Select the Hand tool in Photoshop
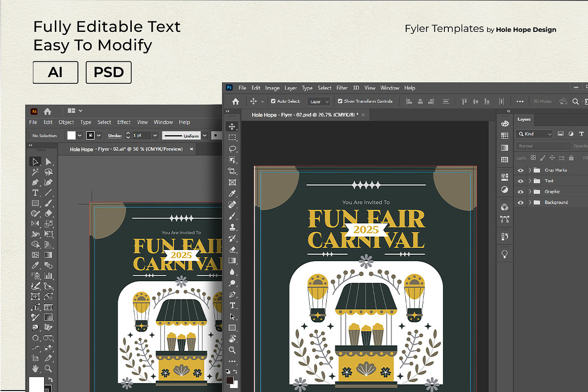 (232, 339)
